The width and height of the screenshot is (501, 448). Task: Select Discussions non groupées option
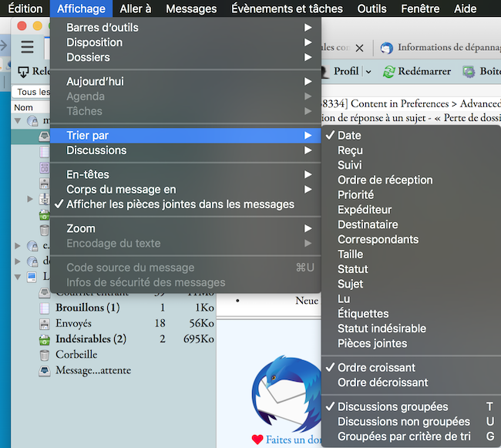(x=411, y=422)
